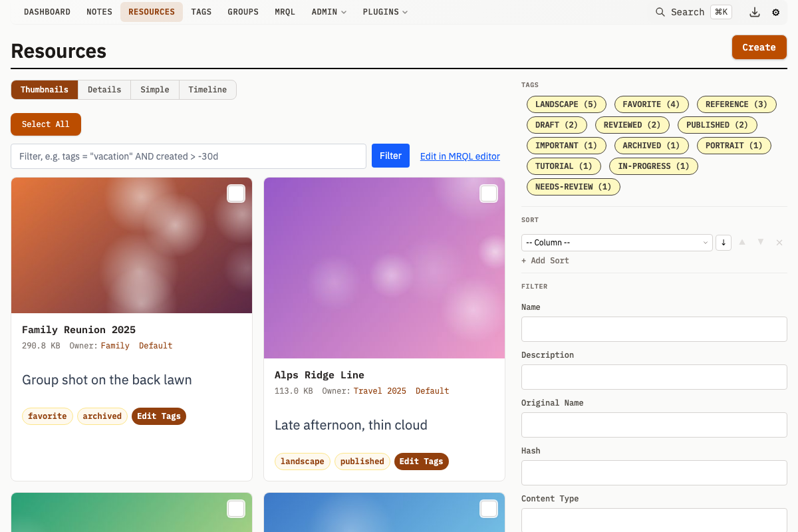This screenshot has height=532, width=798.
Task: Expand the Admin menu
Action: point(329,12)
